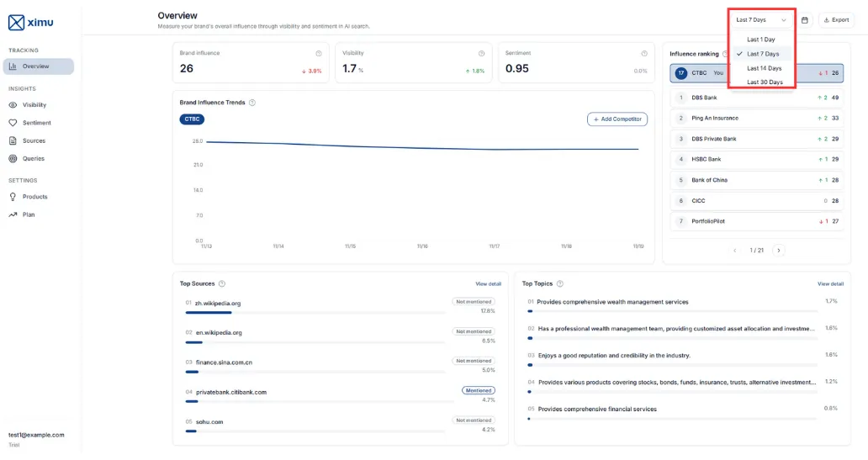Image resolution: width=868 pixels, height=460 pixels.
Task: Click the Top Topics help icon
Action: (x=560, y=283)
